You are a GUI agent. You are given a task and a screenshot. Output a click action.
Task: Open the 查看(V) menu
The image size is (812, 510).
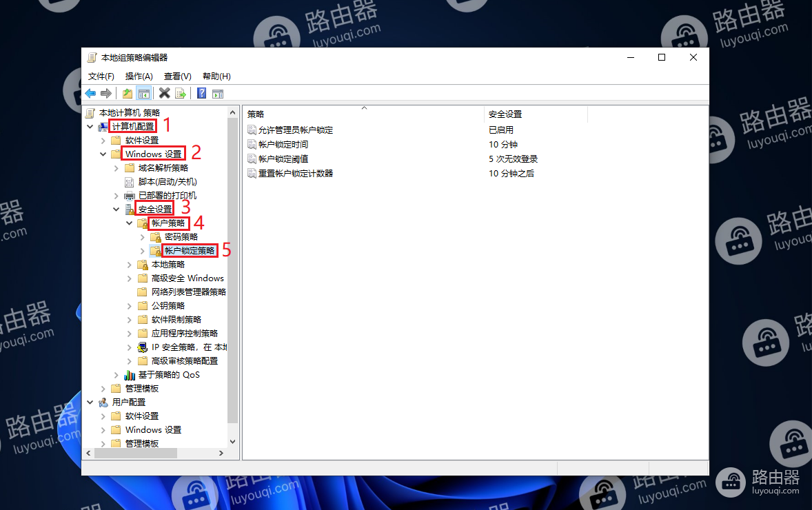178,76
